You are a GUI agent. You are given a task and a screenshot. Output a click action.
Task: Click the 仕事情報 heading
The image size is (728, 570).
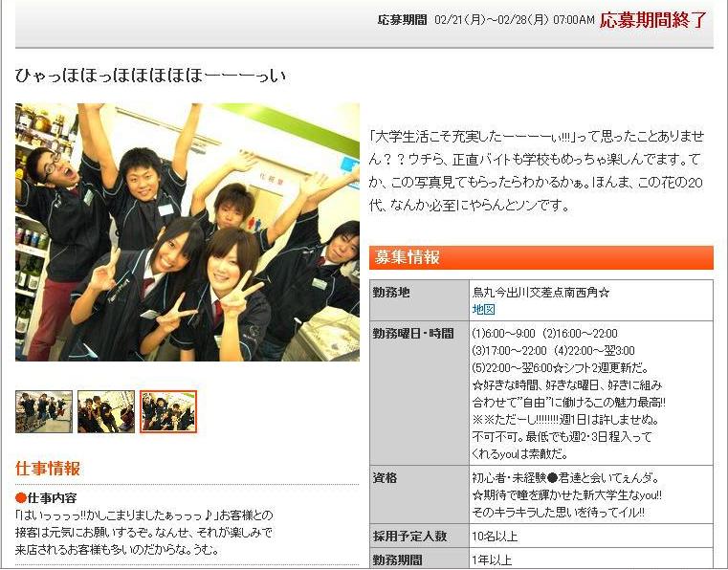point(48,469)
